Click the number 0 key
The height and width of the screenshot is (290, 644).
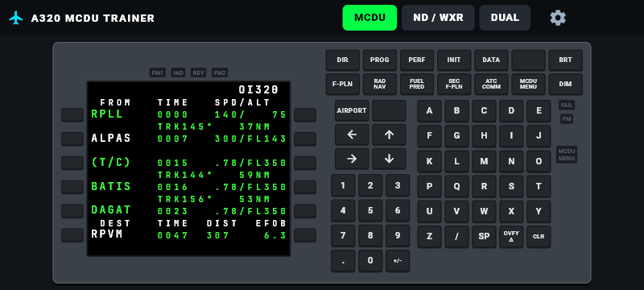coord(370,261)
